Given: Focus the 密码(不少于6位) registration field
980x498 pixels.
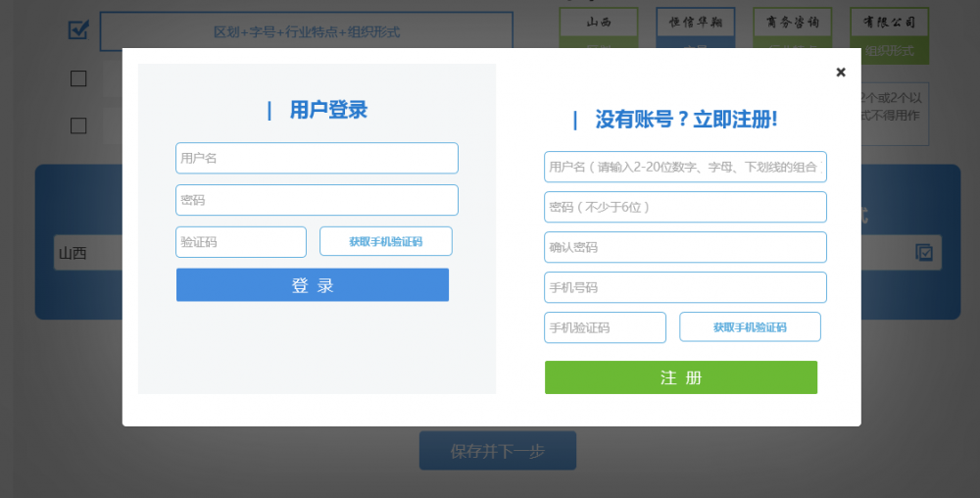Looking at the screenshot, I should point(685,207).
